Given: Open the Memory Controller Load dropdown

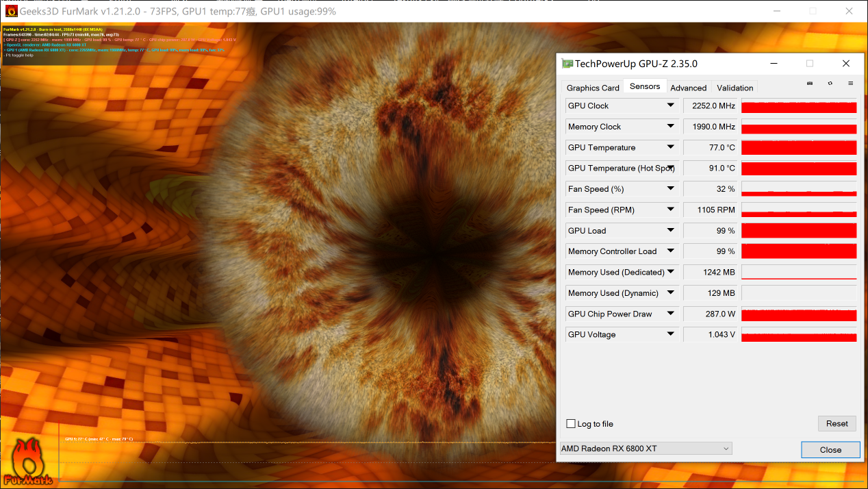Looking at the screenshot, I should (x=671, y=251).
